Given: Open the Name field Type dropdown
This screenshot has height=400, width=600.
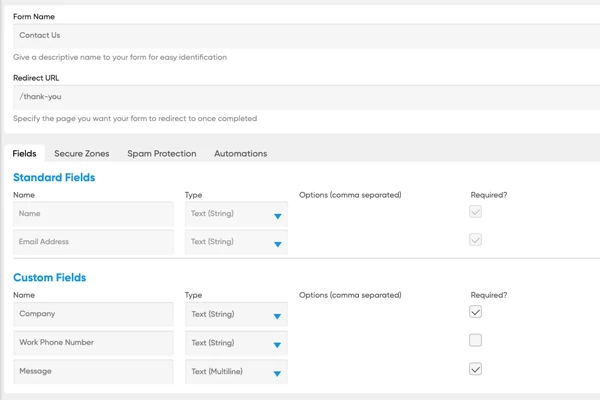Looking at the screenshot, I should pyautogui.click(x=236, y=214).
